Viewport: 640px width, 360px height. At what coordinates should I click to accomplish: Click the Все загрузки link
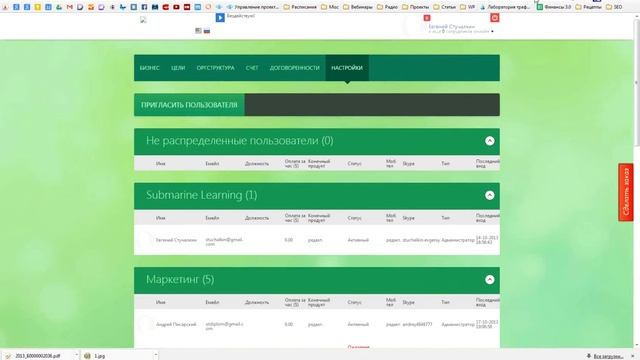pyautogui.click(x=608, y=356)
